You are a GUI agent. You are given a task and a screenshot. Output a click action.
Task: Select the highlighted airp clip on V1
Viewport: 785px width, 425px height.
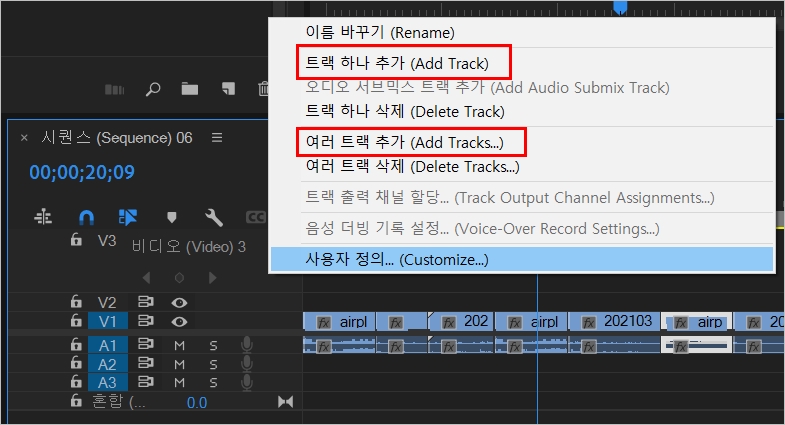tap(696, 321)
